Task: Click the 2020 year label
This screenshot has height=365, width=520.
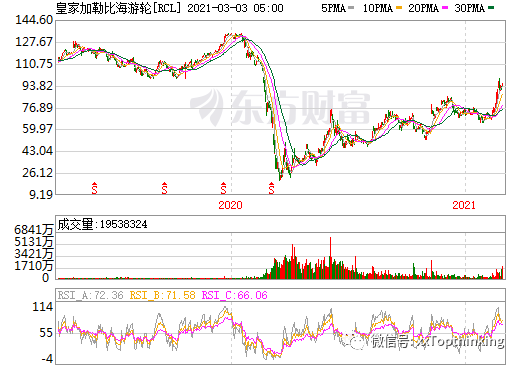Action: [230, 205]
